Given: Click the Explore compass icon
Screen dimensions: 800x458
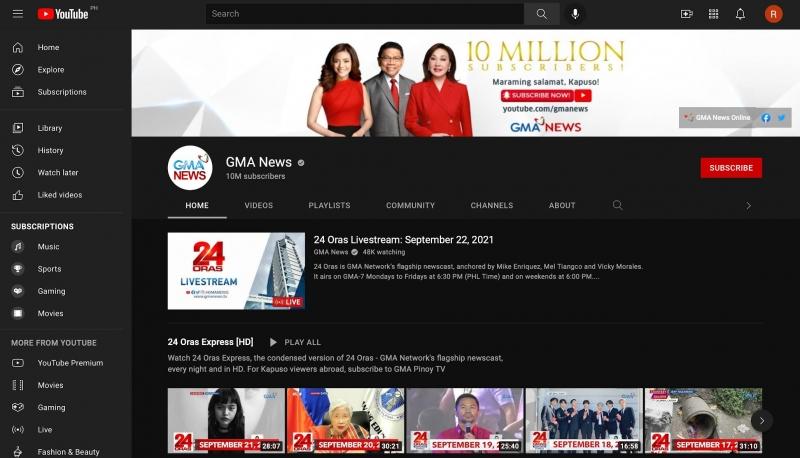Looking at the screenshot, I should pos(18,69).
